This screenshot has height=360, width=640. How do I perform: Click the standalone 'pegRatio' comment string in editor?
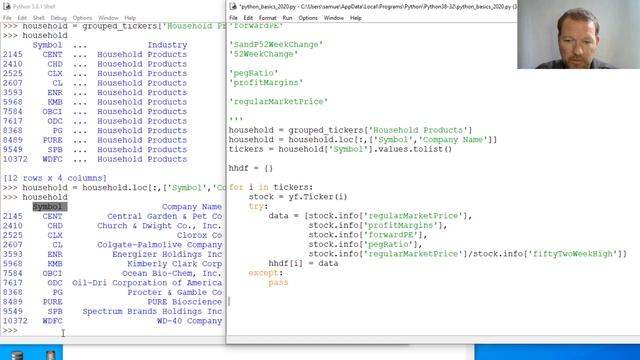pos(253,73)
